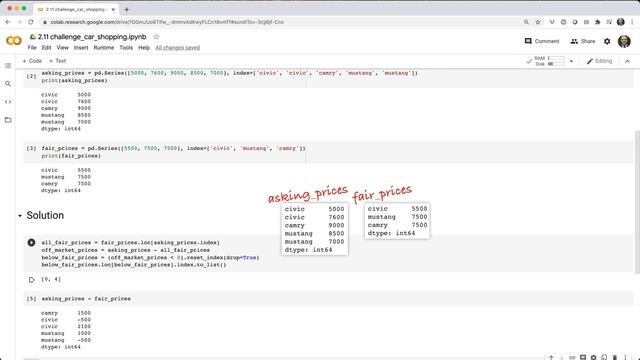Collapse the Solution section
Viewport: 640px width, 360px height.
tap(20, 216)
